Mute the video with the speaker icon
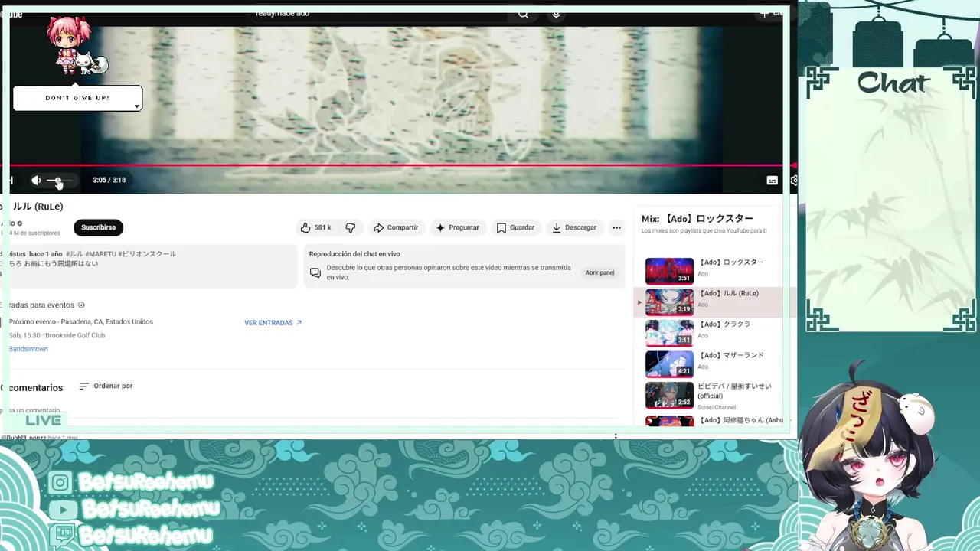Image resolution: width=980 pixels, height=551 pixels. [36, 181]
